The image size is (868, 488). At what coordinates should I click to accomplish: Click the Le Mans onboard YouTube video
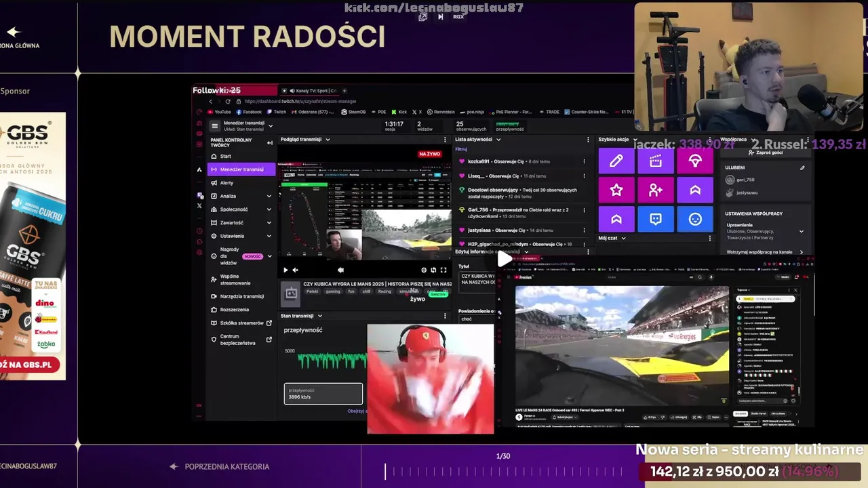[622, 346]
